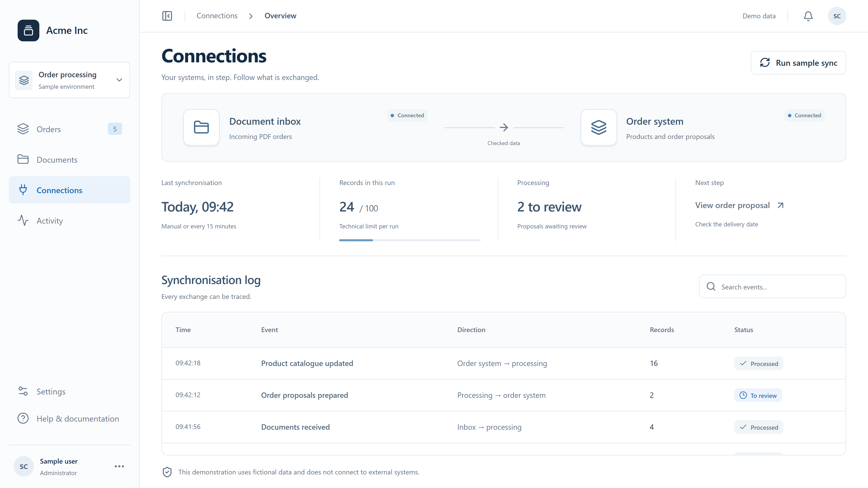Click the Overview breadcrumb
Image resolution: width=868 pixels, height=488 pixels.
click(x=280, y=16)
